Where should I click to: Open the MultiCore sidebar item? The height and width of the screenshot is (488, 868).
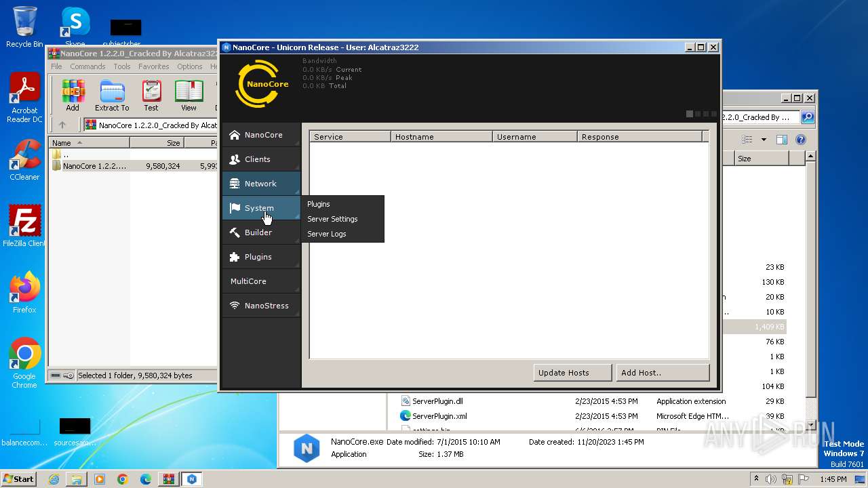tap(261, 281)
